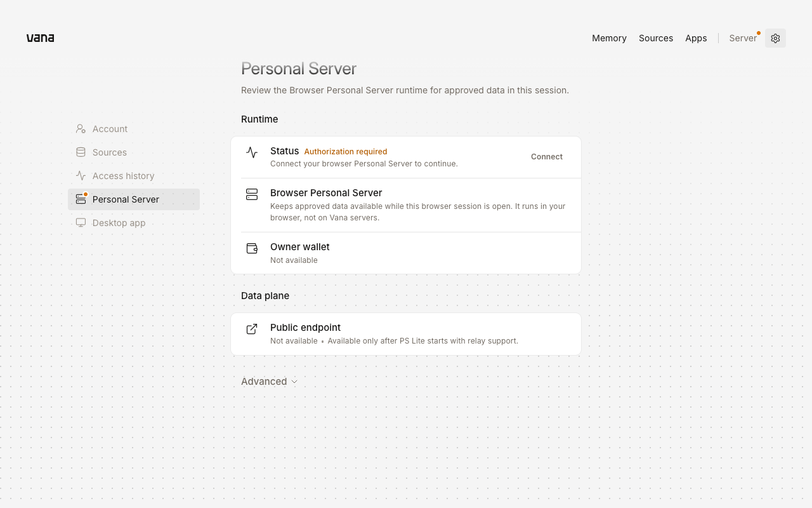
Task: Click the Desktop app monitor icon
Action: tap(81, 223)
